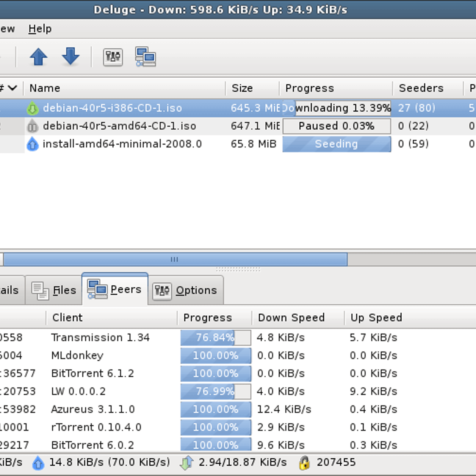Switch to the Peers tab
Screen dimensions: 476x476
[115, 289]
